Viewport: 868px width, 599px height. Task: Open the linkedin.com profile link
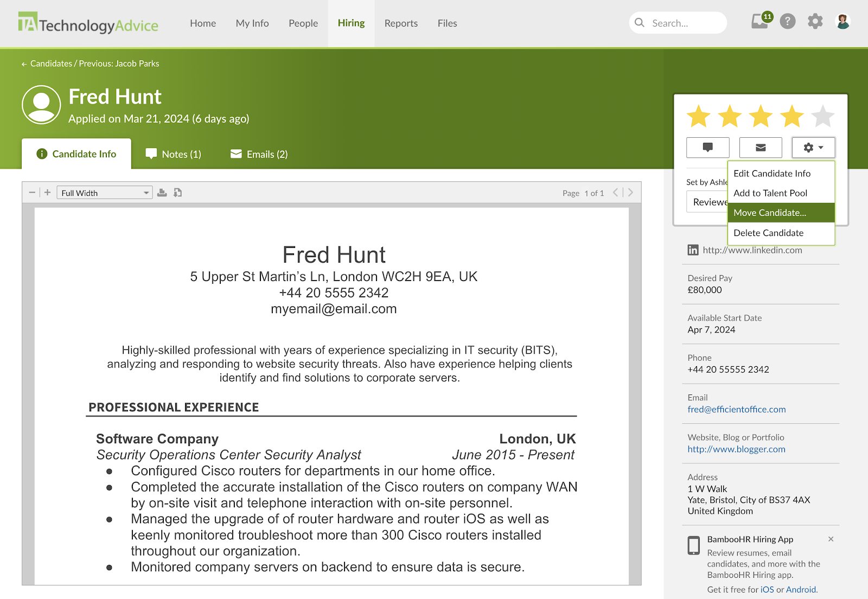point(752,250)
